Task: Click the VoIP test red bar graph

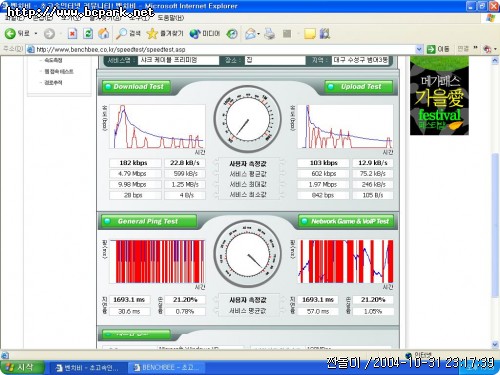Action: click(345, 262)
